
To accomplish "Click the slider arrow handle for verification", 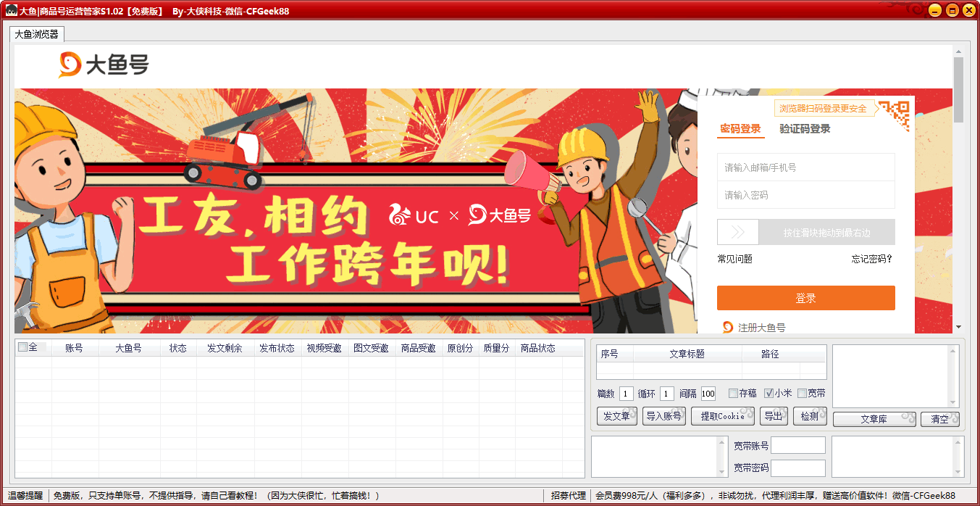I will (738, 232).
